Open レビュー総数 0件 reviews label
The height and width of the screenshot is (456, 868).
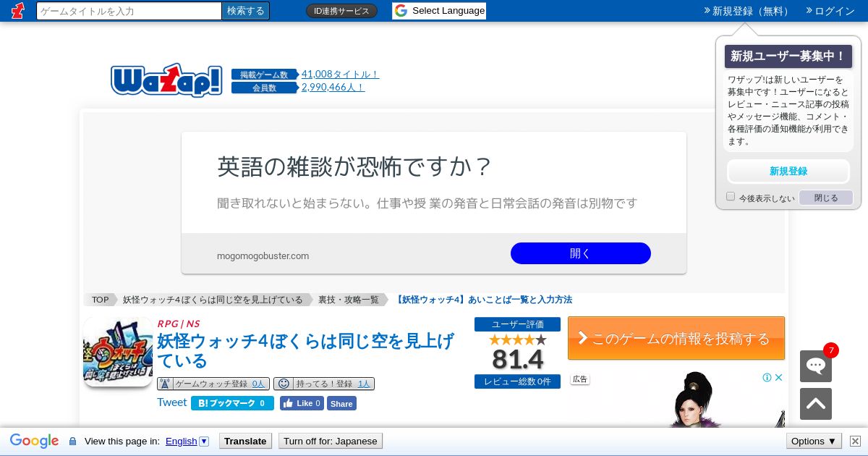[x=517, y=381]
